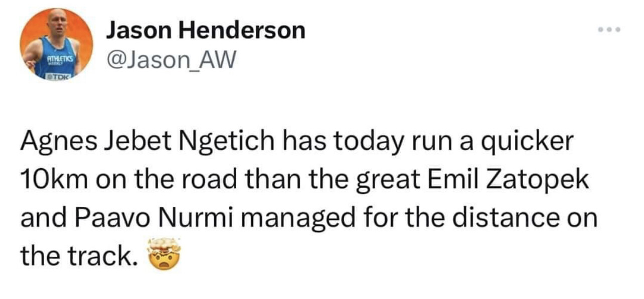This screenshot has height=299, width=644.
Task: Click the word "distance" in the tweet
Action: click(x=510, y=219)
